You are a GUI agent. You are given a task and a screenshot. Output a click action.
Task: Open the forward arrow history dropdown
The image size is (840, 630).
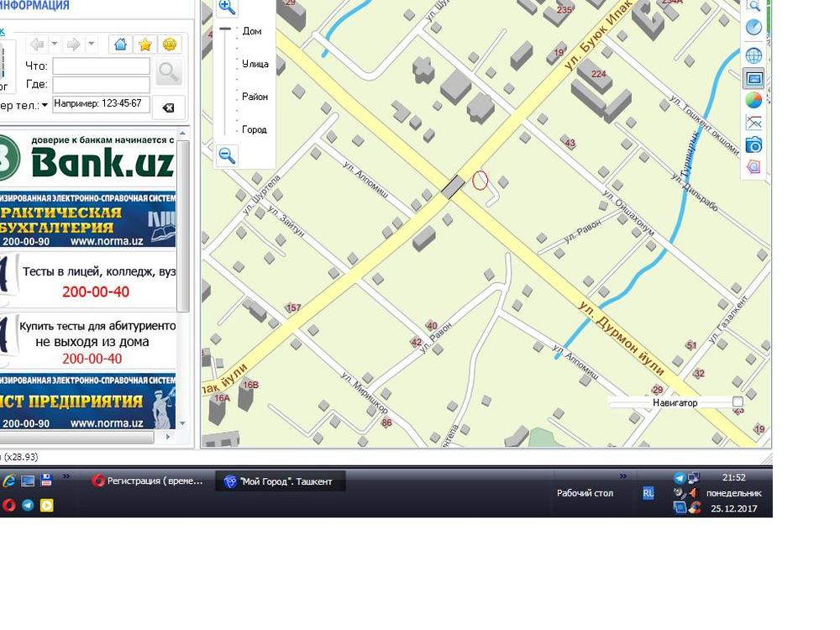92,45
